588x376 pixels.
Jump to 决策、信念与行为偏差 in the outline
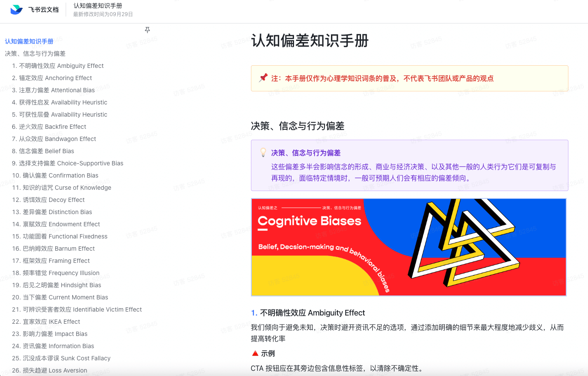click(35, 54)
